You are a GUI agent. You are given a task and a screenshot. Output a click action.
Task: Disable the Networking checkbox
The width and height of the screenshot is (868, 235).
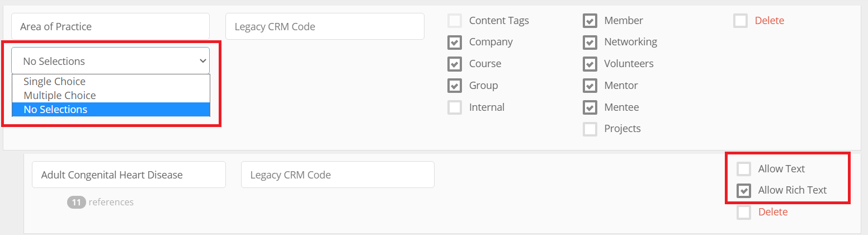tap(590, 42)
